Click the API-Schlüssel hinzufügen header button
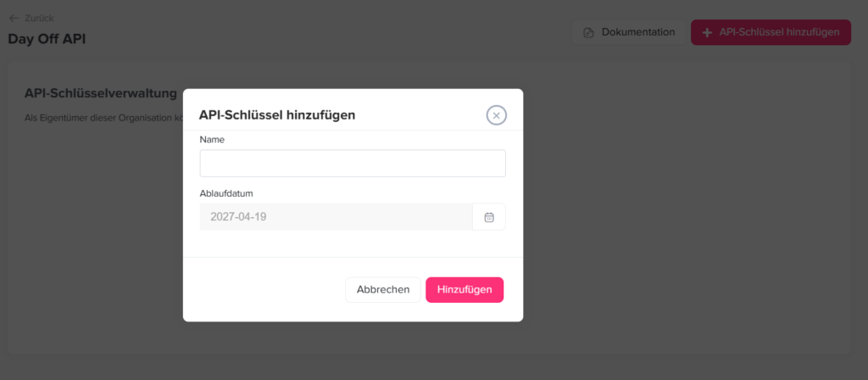The height and width of the screenshot is (380, 868). tap(771, 32)
